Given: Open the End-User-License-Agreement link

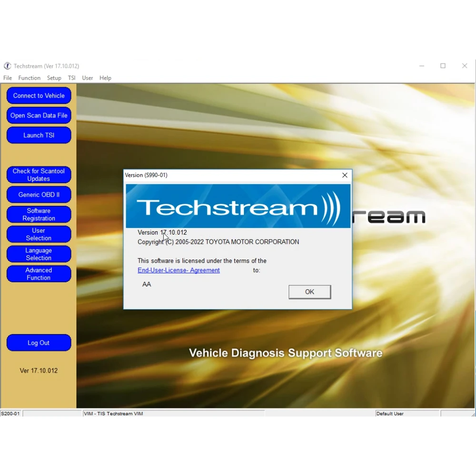Looking at the screenshot, I should [x=178, y=270].
